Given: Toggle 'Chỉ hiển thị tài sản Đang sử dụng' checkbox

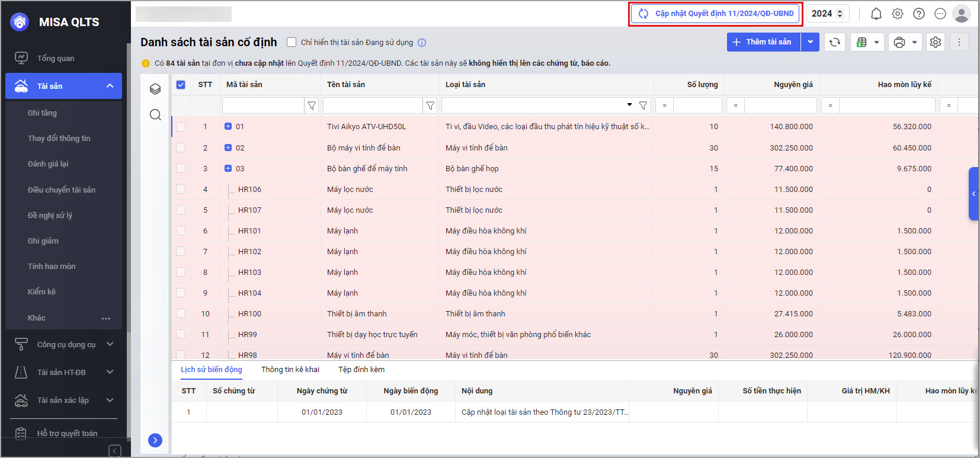Looking at the screenshot, I should [x=292, y=42].
